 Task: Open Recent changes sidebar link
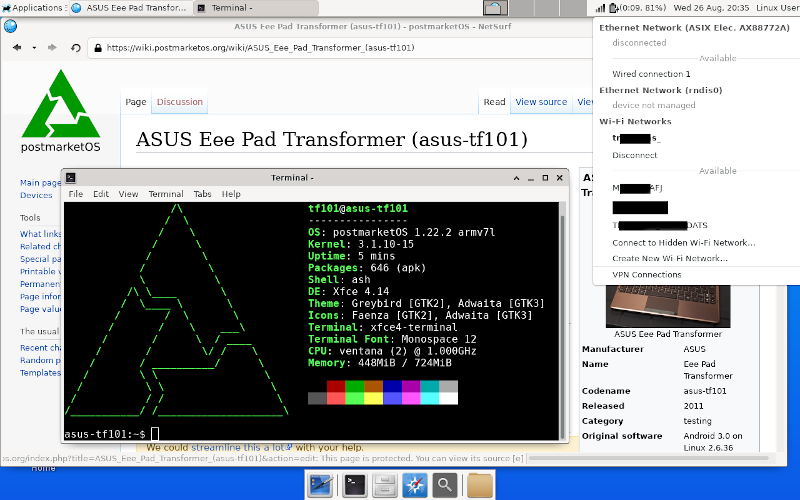[40, 347]
